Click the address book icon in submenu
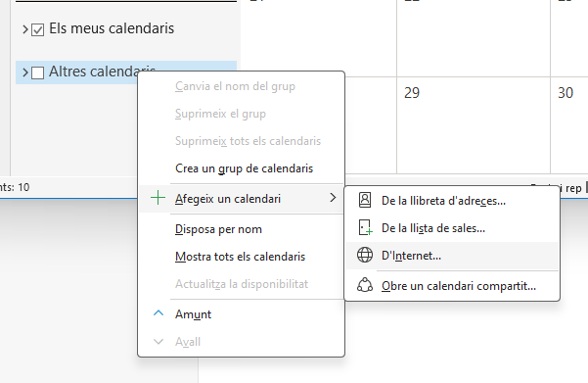 pyautogui.click(x=365, y=200)
